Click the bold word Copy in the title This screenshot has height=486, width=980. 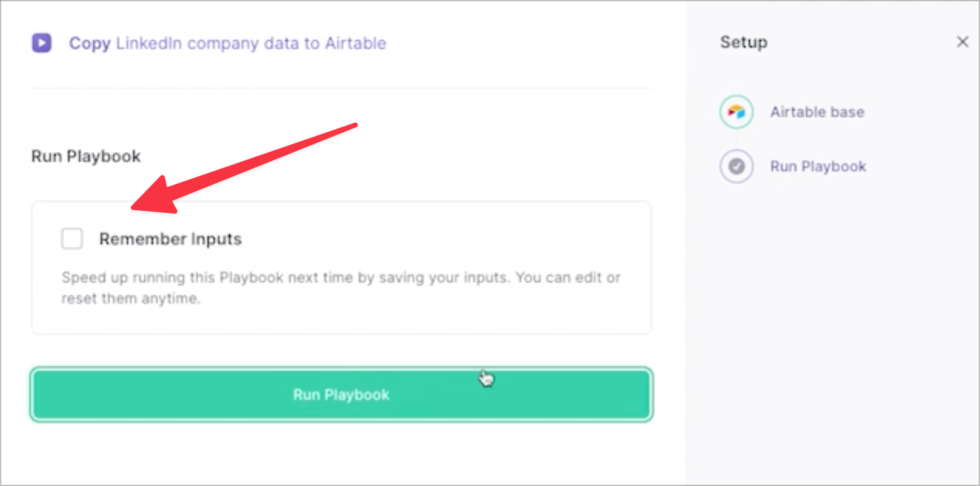(x=90, y=43)
